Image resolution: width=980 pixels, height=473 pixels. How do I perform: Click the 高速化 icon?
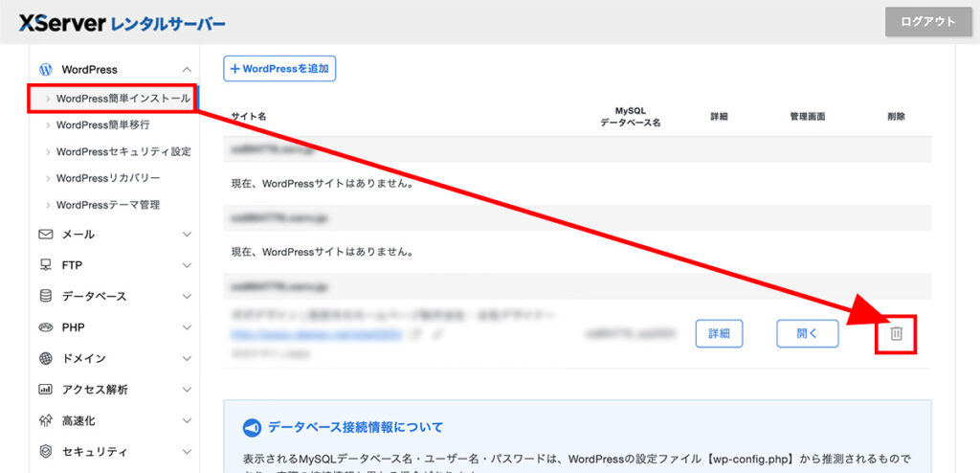click(x=46, y=420)
